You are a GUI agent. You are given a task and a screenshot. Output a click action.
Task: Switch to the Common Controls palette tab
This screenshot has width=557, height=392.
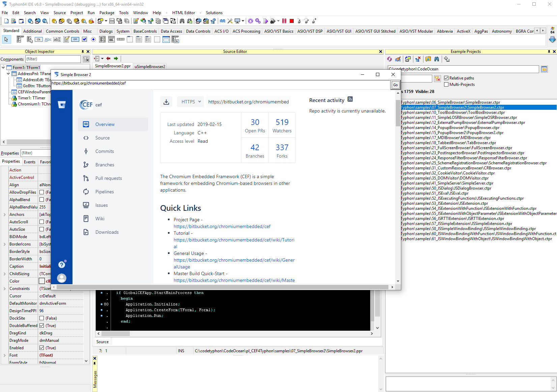point(63,31)
